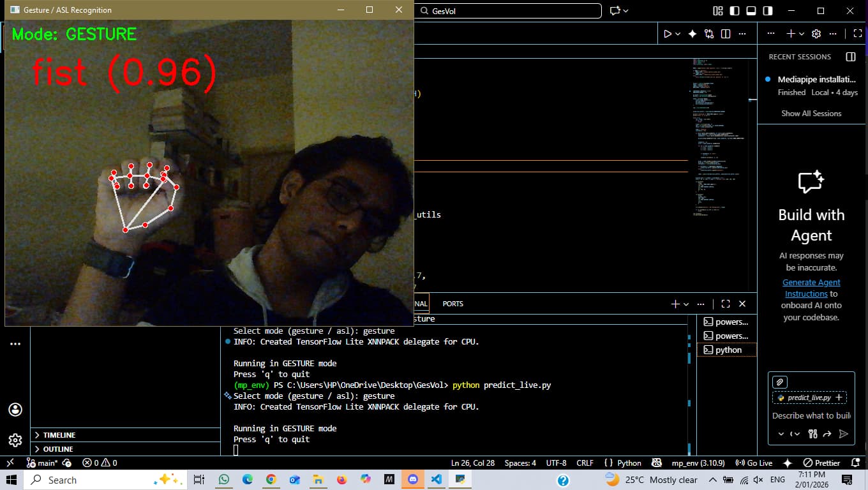Screen dimensions: 868x490
Task: Run the Python file with the play button
Action: (667, 34)
